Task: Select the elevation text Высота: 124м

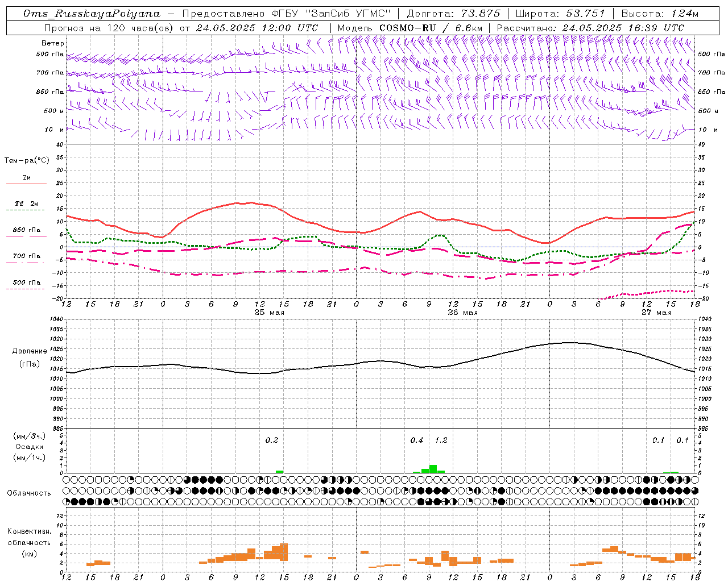Action: coord(660,14)
